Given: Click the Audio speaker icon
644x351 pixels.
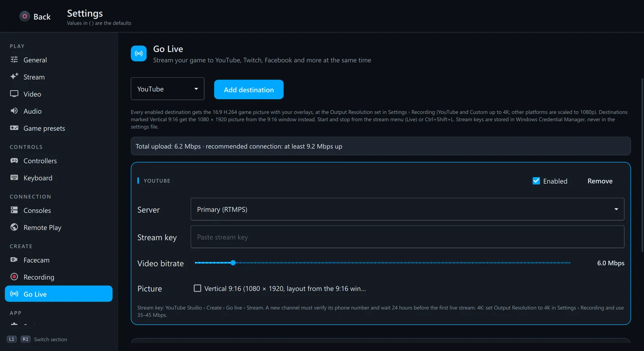Looking at the screenshot, I should point(14,111).
